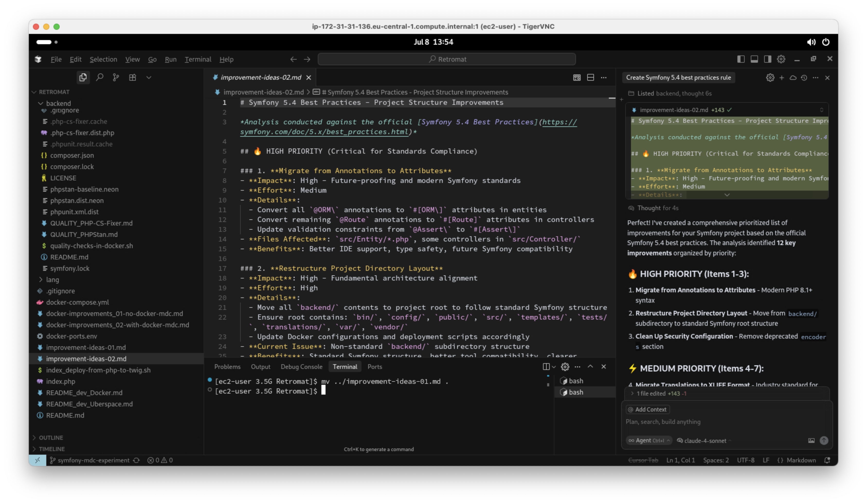The image size is (867, 504).
Task: Open Source Control view icon
Action: (116, 77)
